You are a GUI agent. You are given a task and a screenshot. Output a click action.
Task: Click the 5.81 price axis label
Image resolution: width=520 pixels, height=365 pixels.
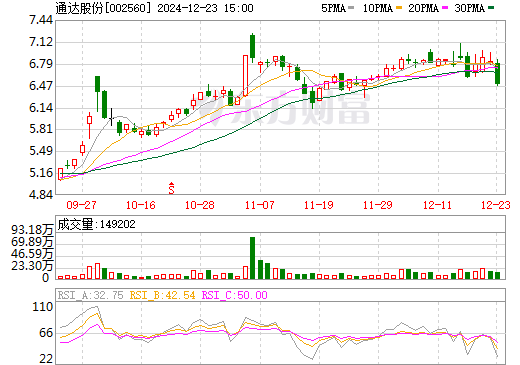click(41, 129)
